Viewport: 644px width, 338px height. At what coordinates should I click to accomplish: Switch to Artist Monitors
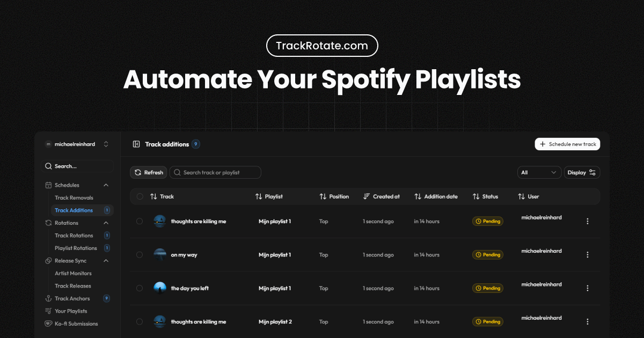click(72, 273)
